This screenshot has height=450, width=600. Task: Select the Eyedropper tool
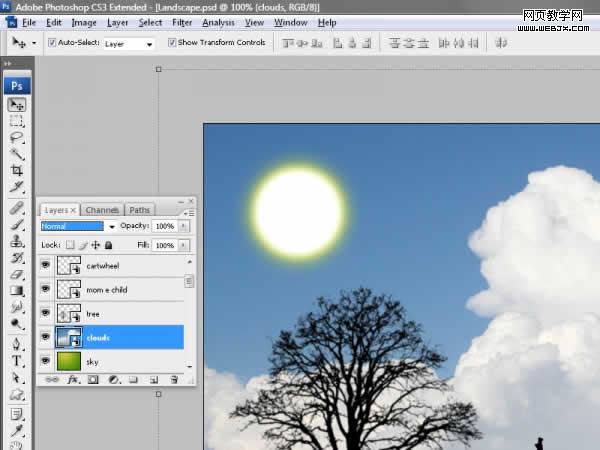click(x=17, y=431)
